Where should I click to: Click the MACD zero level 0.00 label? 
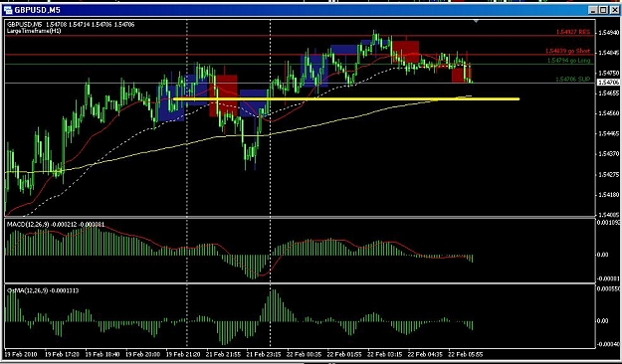click(602, 255)
